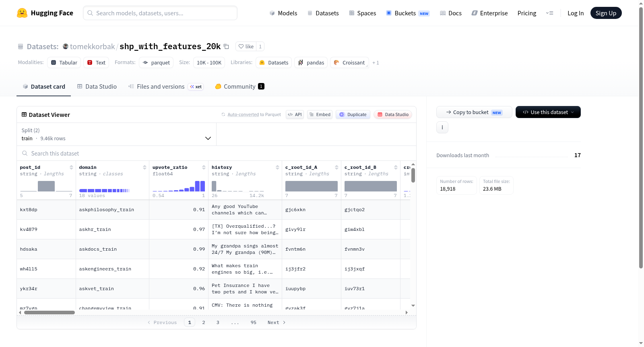Copy dataset name with the copy icon

click(226, 46)
